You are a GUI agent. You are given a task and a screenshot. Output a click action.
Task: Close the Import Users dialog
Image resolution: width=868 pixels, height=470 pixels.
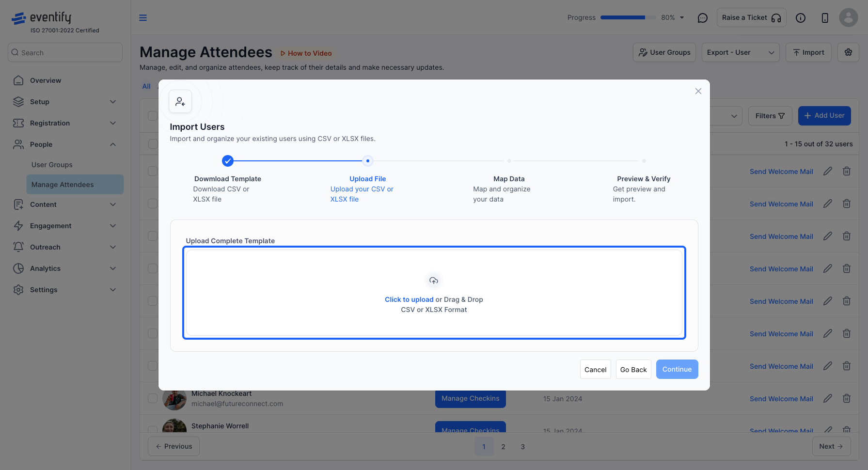(698, 91)
